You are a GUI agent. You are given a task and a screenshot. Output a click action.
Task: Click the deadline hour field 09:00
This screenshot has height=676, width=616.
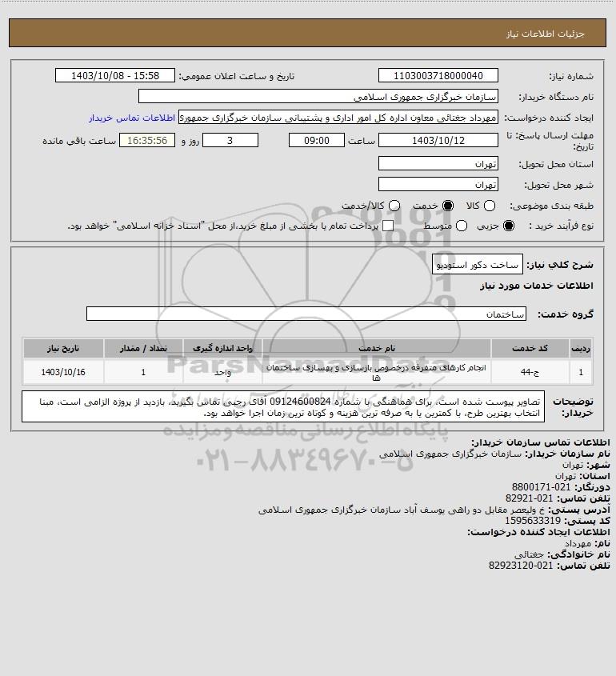coord(317,141)
